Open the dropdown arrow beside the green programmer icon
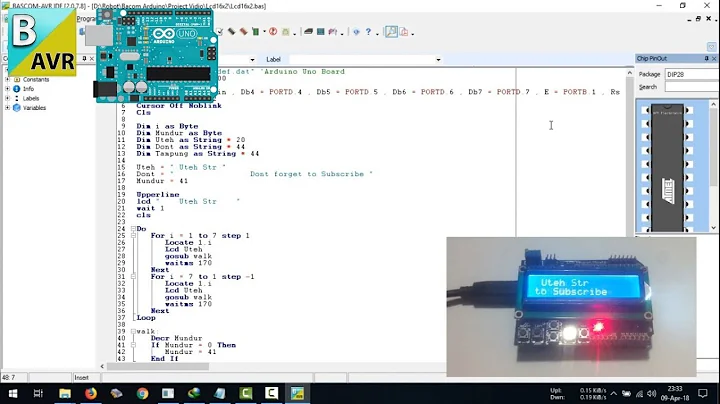This screenshot has width=720, height=404. [264, 32]
